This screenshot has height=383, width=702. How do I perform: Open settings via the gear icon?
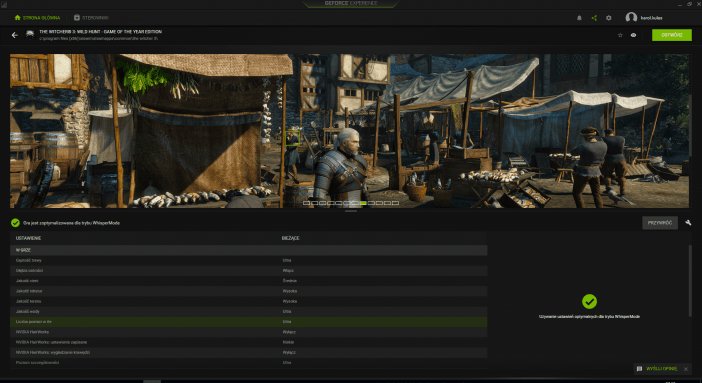click(x=608, y=18)
